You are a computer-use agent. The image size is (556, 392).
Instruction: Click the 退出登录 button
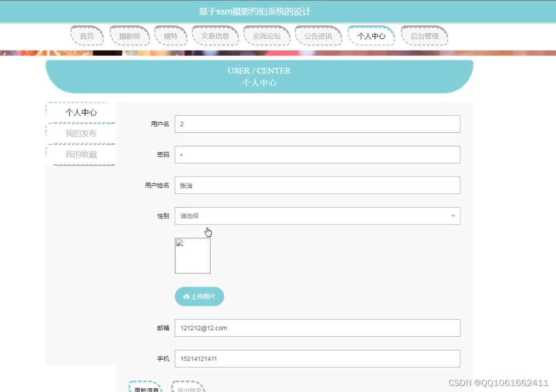click(x=188, y=387)
